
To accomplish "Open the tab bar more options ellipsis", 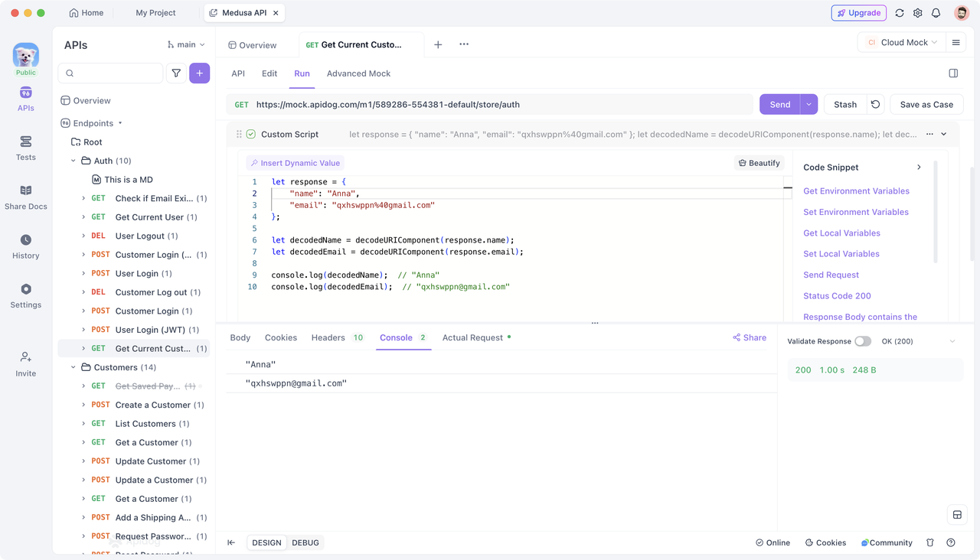I will 464,44.
